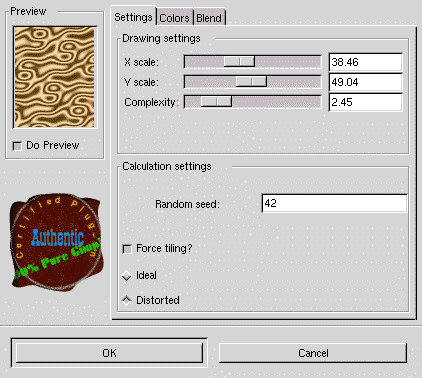Click the X scale slider track right side
The width and height of the screenshot is (422, 378).
click(288, 62)
